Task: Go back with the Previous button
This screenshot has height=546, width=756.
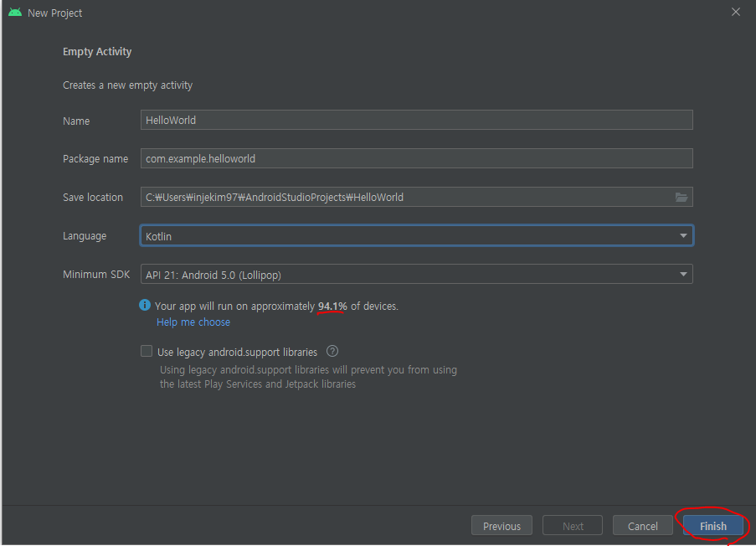Action: coord(501,526)
